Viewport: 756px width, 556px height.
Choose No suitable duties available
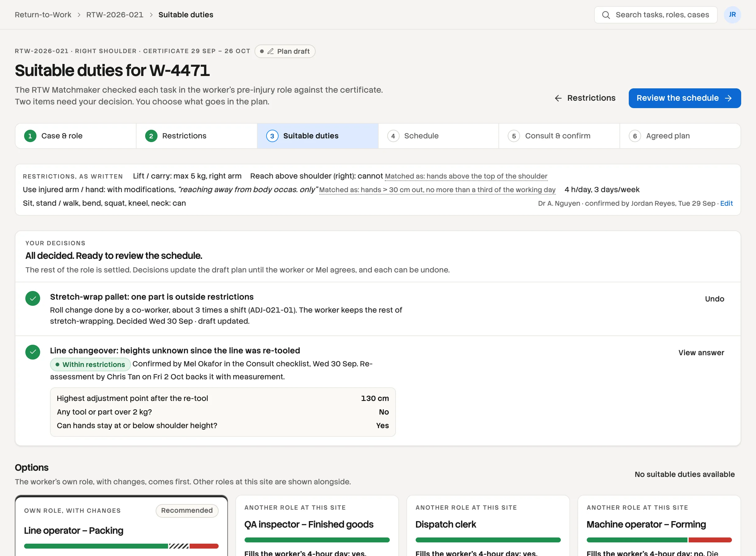coord(684,474)
